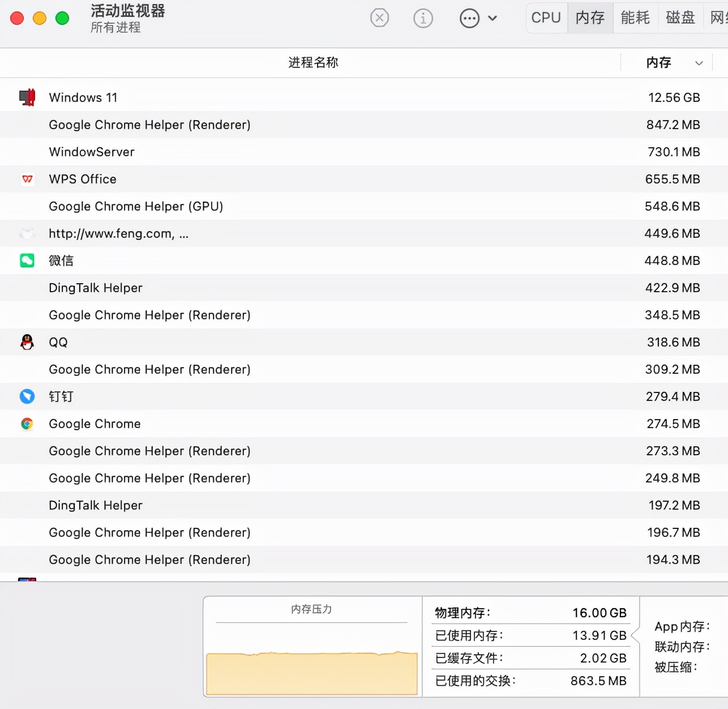Click the WPS Office app icon
The image size is (728, 709).
point(27,179)
